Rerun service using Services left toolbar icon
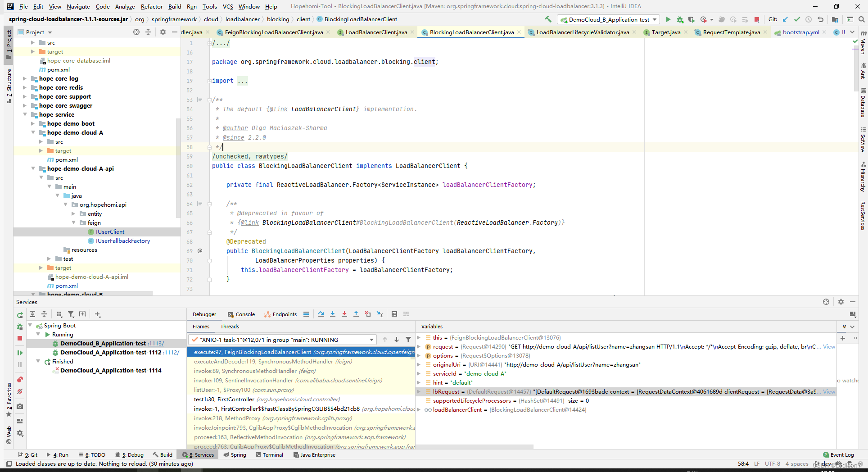868x472 pixels. [x=20, y=315]
